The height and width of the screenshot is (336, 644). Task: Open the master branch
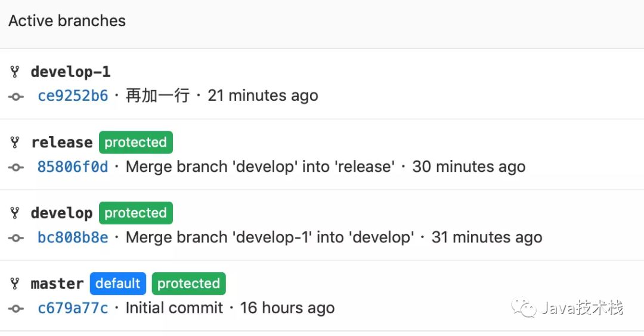pos(57,283)
